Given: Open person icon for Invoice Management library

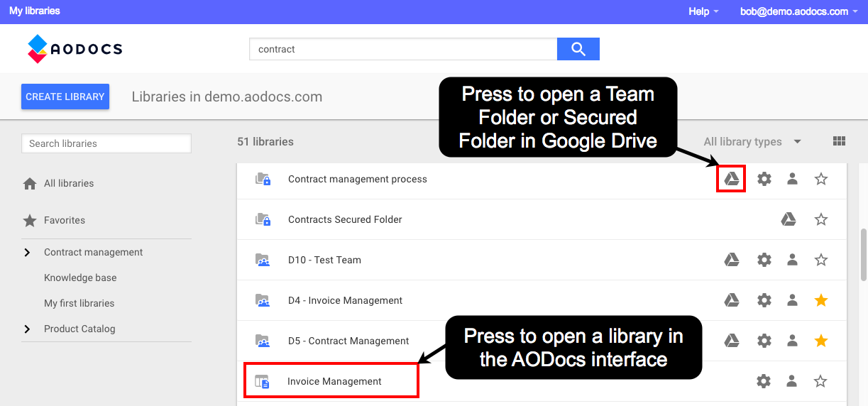Looking at the screenshot, I should coord(792,381).
